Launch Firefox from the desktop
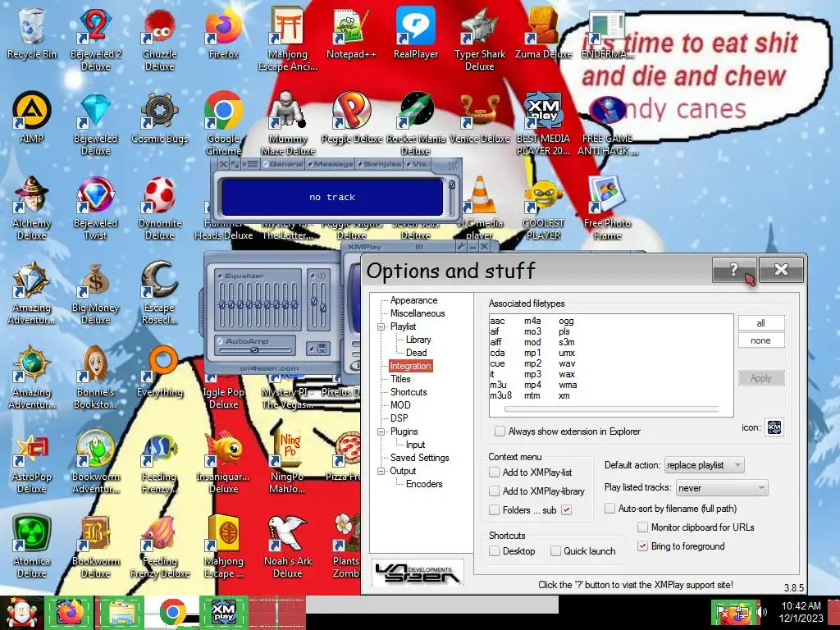The height and width of the screenshot is (630, 840). (x=223, y=33)
